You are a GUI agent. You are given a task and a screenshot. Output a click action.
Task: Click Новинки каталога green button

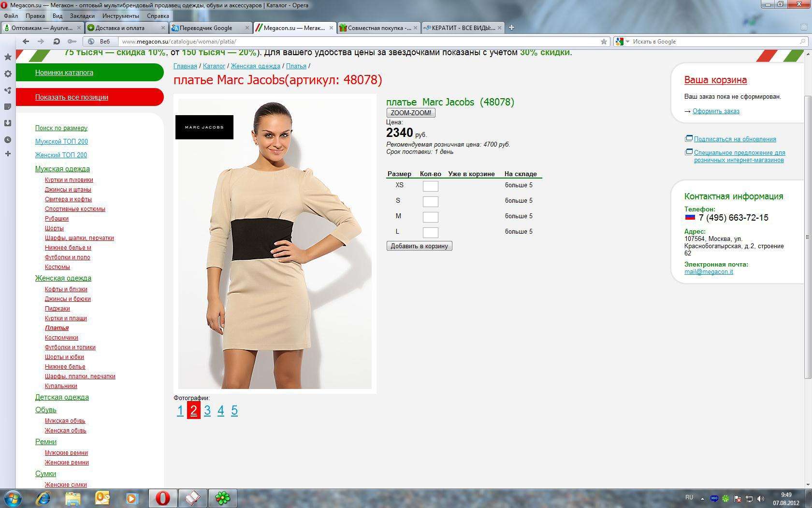(x=90, y=72)
